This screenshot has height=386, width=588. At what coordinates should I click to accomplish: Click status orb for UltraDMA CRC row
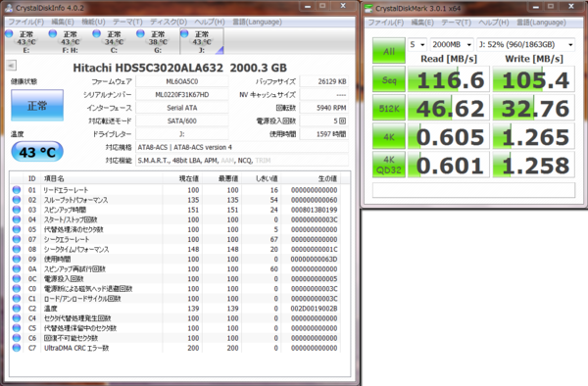point(17,348)
